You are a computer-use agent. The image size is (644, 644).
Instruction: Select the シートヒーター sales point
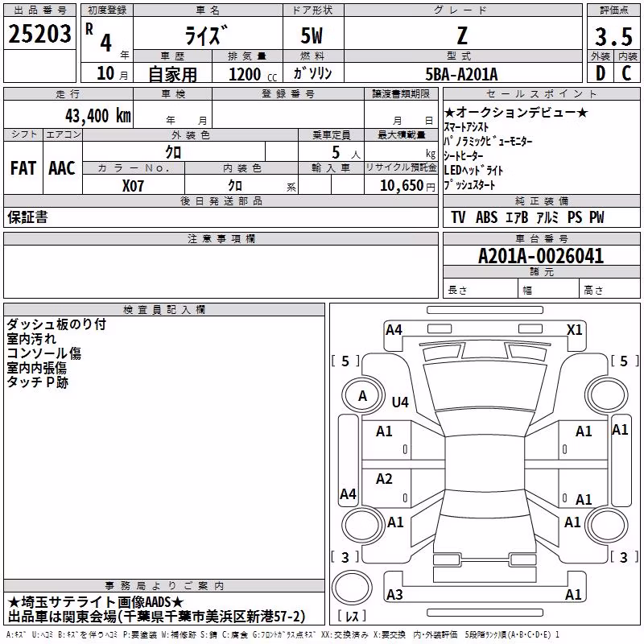[x=464, y=155]
